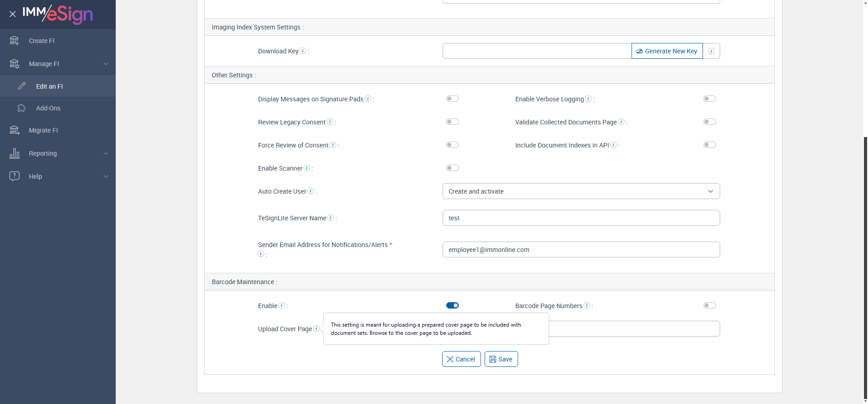This screenshot has height=404, width=868.
Task: Click info icon next to Enable Scanner
Action: click(307, 168)
